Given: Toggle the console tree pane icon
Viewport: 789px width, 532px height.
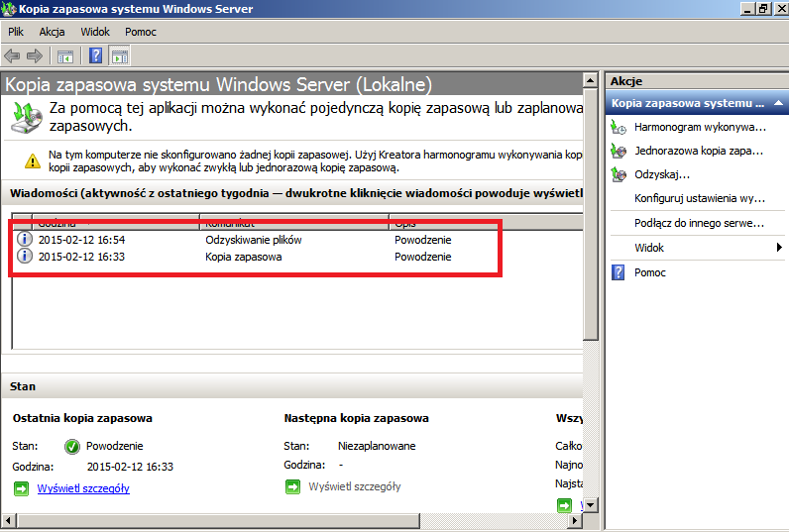Looking at the screenshot, I should (64, 56).
